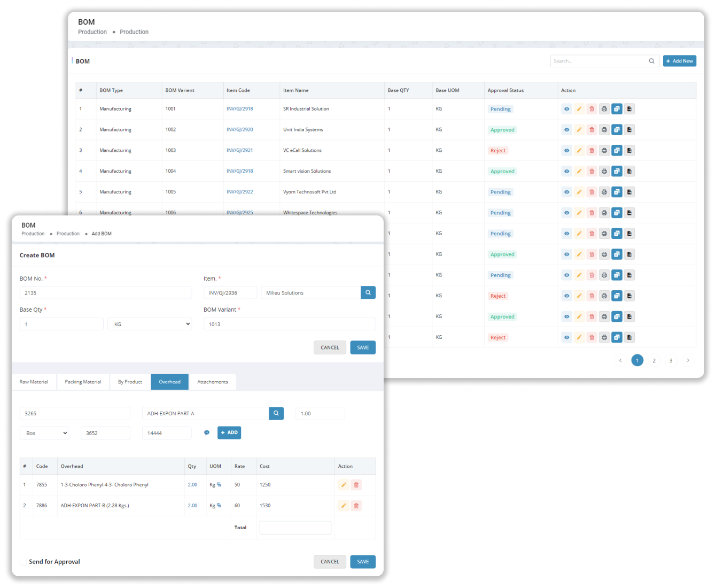716x588 pixels.
Task: Open the KG unit dropdown for Base Qty
Action: click(150, 324)
